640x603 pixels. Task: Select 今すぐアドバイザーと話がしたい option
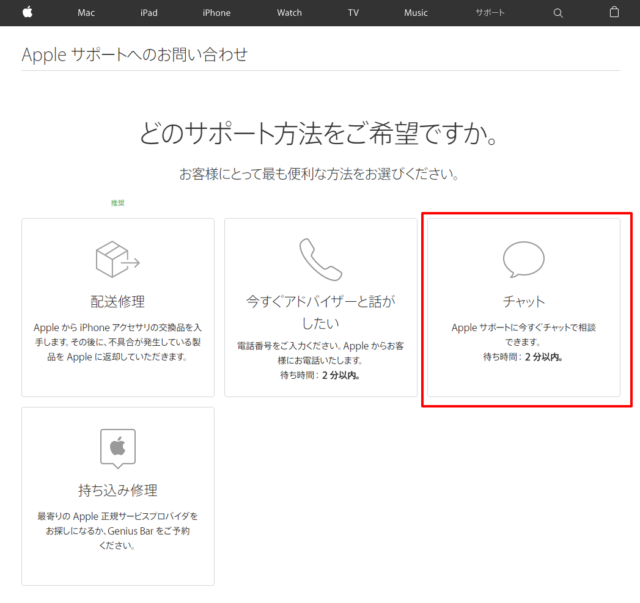320,312
